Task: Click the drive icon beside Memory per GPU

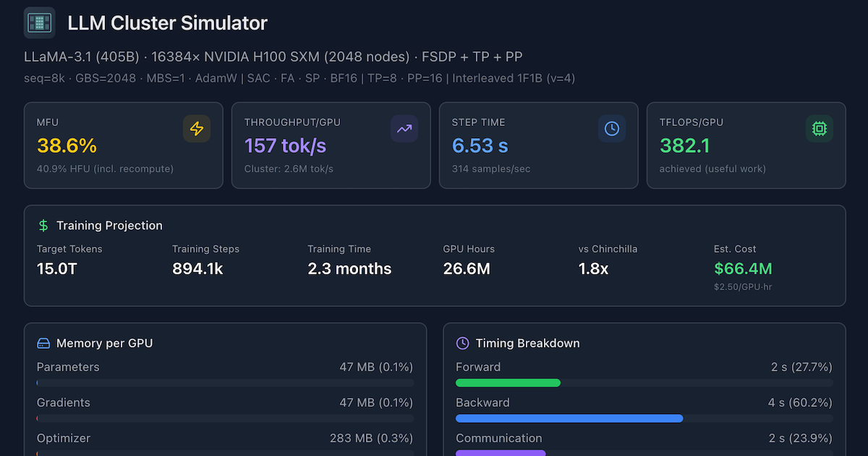Action: [x=43, y=343]
